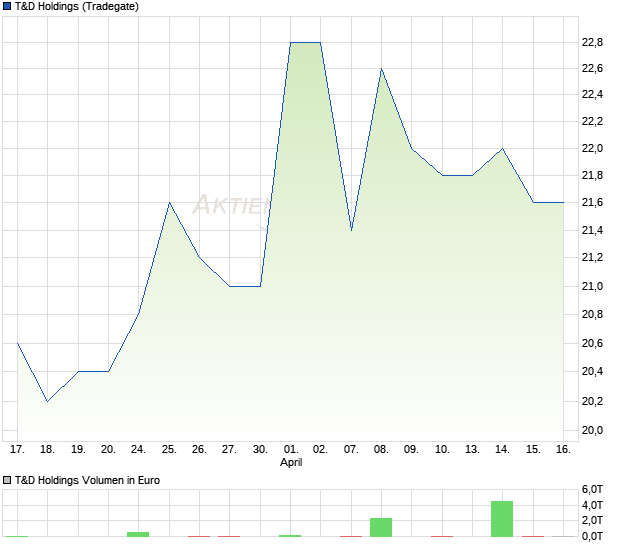This screenshot has width=620, height=546.
Task: Click the '17.' date label
Action: [17, 450]
